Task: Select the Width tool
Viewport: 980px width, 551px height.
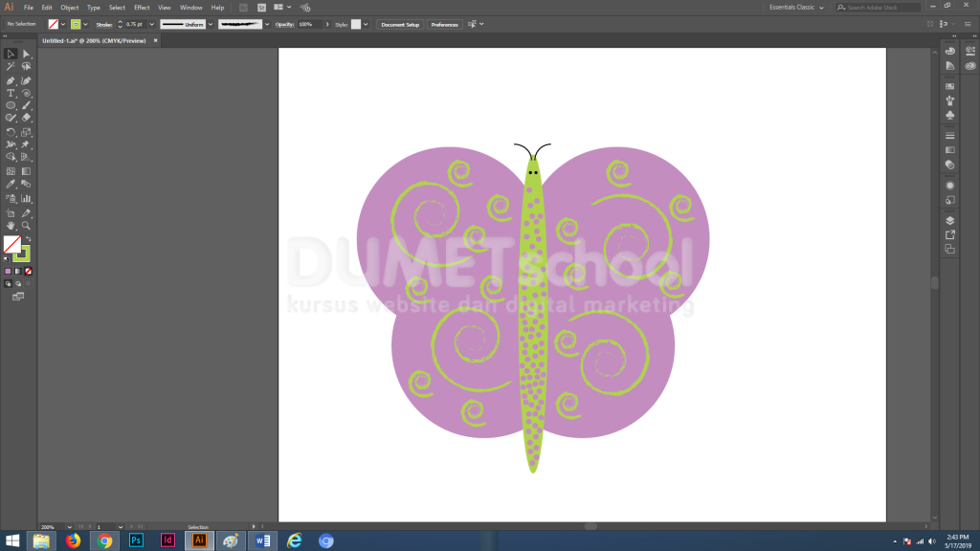Action: (x=11, y=144)
